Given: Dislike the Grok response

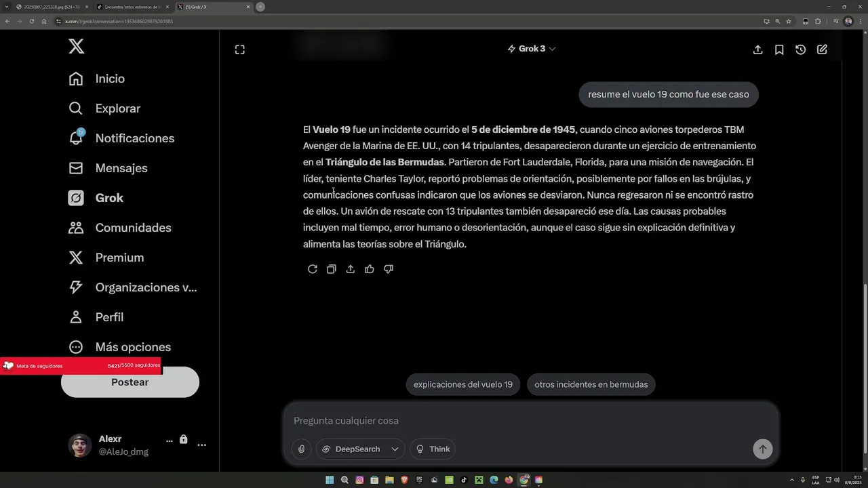Looking at the screenshot, I should [x=389, y=269].
